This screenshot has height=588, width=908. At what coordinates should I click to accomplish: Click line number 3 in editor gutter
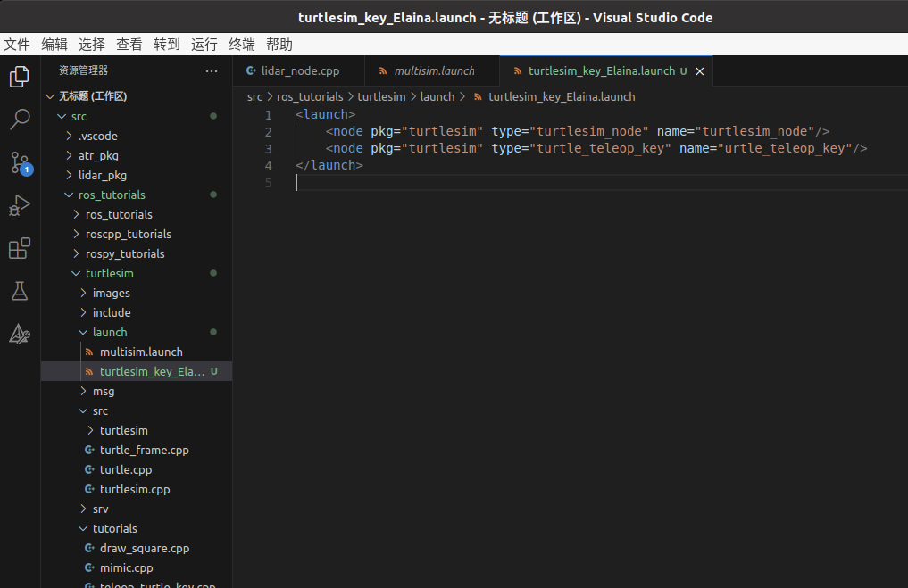point(268,149)
